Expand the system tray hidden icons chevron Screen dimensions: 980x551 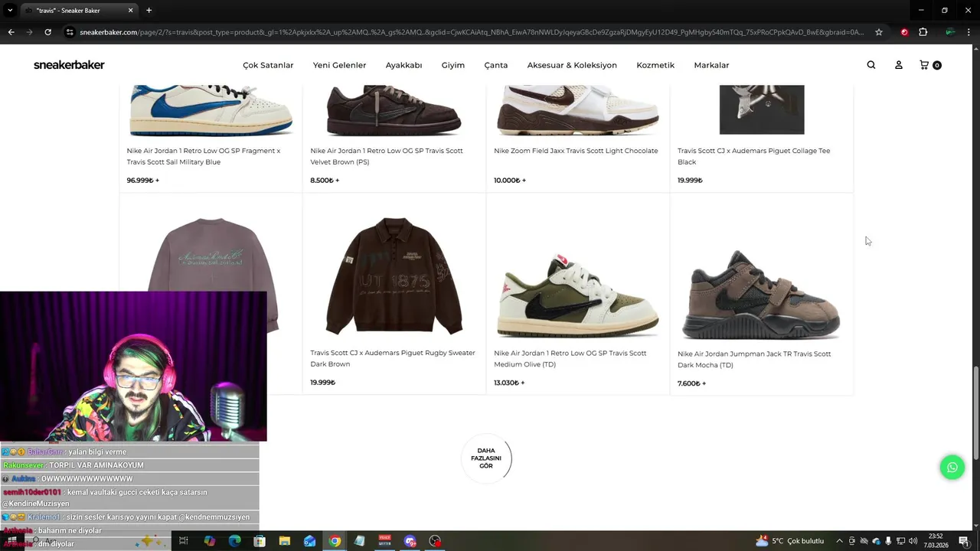[839, 541]
